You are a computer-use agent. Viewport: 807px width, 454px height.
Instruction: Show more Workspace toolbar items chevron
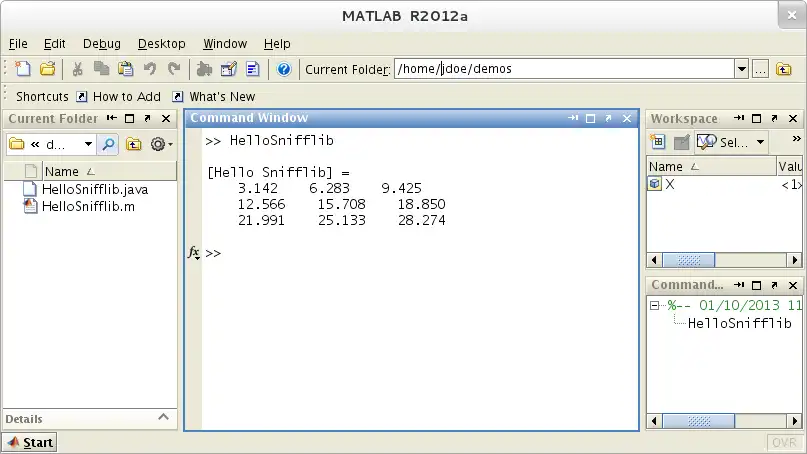[x=796, y=139]
